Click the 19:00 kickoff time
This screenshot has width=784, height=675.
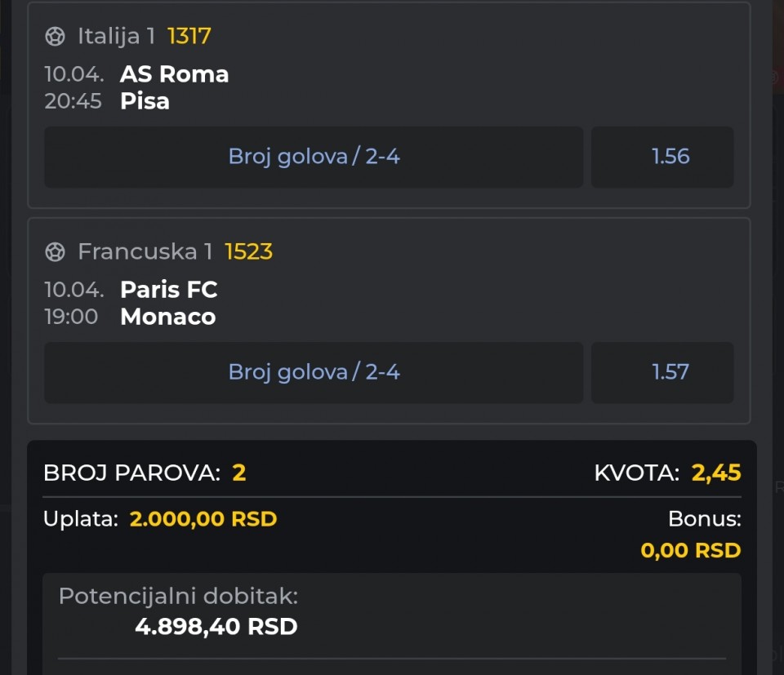pyautogui.click(x=71, y=317)
